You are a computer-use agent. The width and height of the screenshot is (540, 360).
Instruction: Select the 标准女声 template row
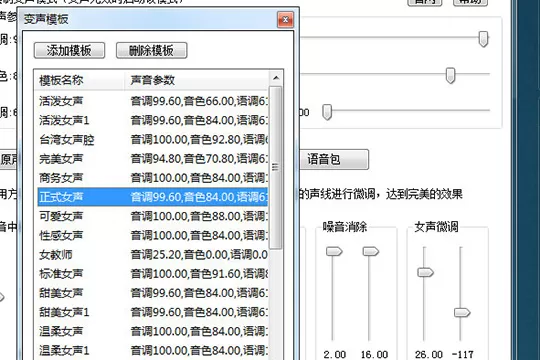click(153, 274)
